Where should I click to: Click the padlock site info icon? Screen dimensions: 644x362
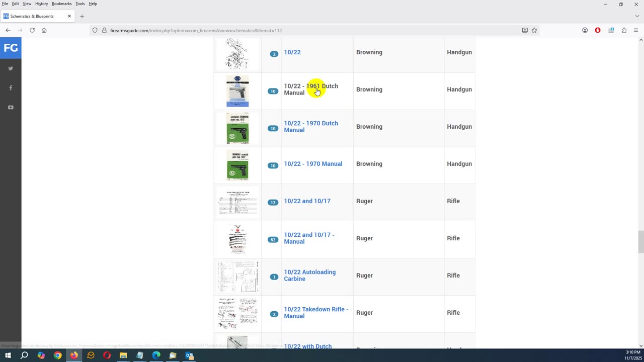coord(104,30)
